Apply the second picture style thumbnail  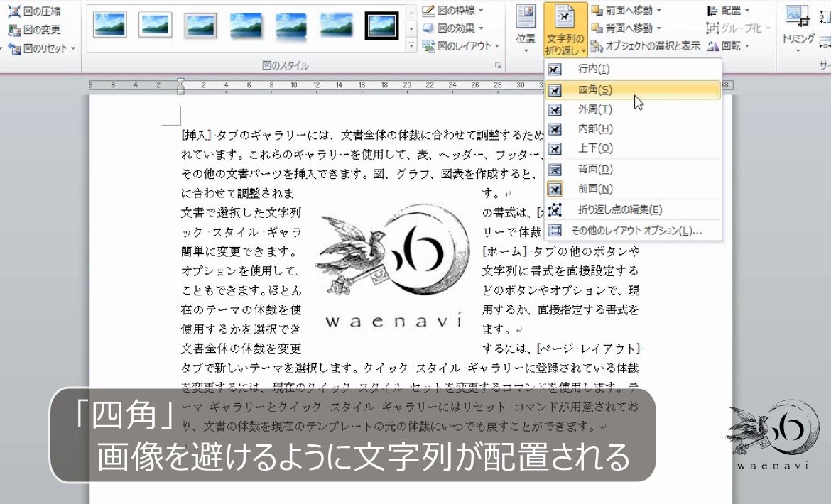coord(156,26)
